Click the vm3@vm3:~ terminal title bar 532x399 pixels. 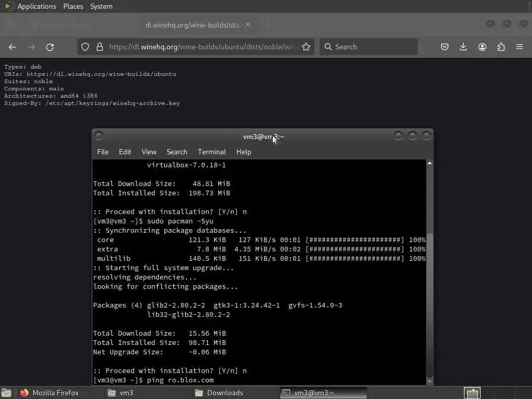(263, 137)
